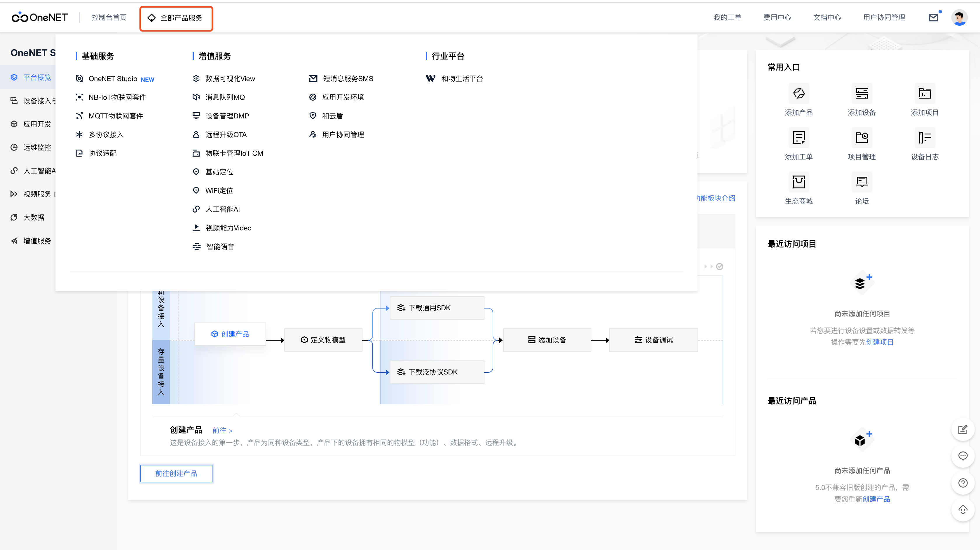Select 物联卡管理IoT CM menu entry

tap(228, 153)
